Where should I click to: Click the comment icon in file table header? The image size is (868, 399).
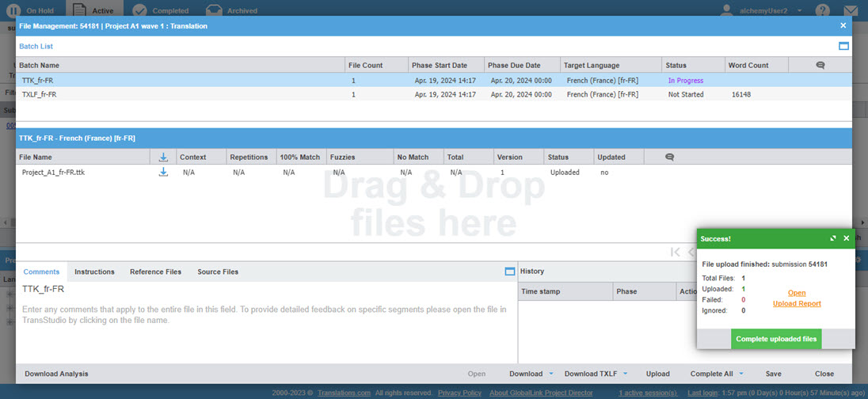669,157
